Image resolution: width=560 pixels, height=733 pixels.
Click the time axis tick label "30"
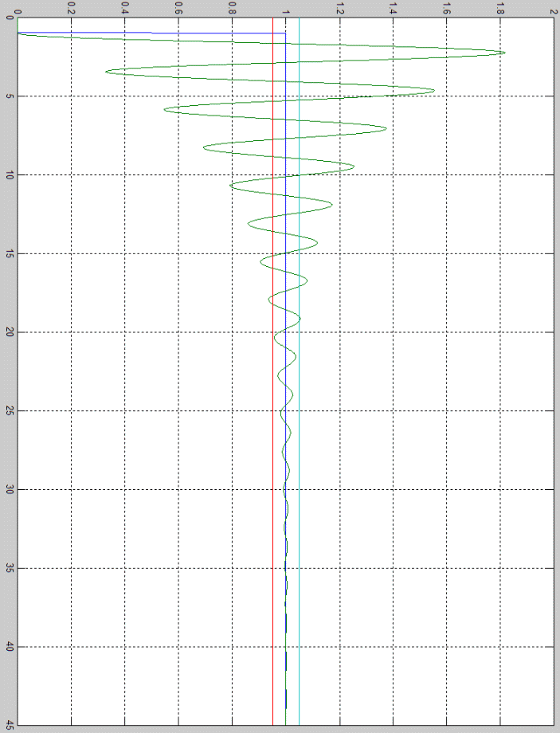[x=10, y=489]
